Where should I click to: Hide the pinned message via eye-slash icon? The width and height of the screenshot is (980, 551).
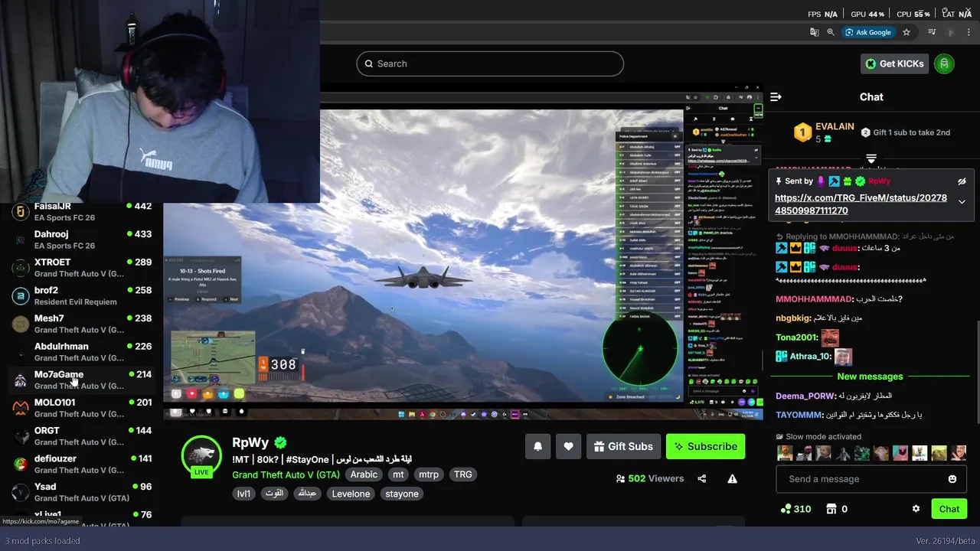[x=962, y=181]
